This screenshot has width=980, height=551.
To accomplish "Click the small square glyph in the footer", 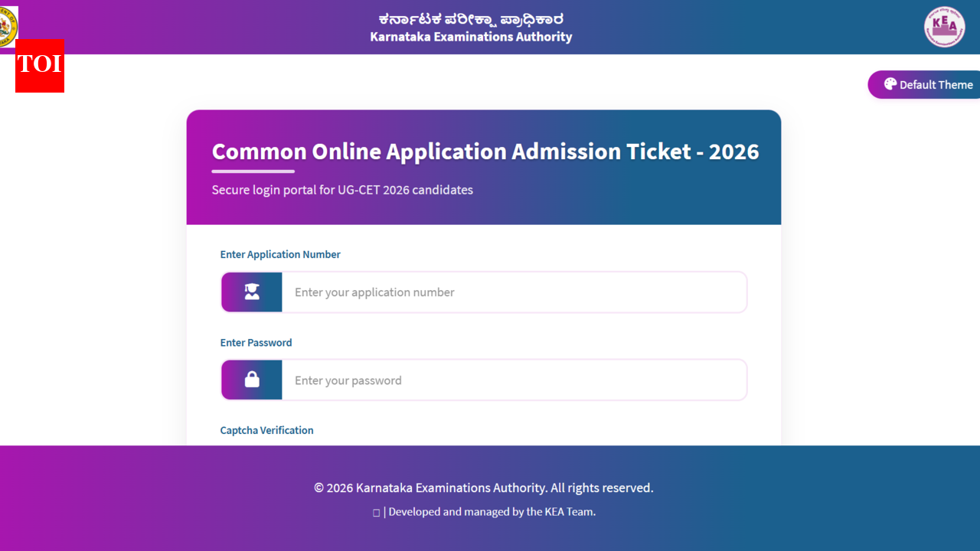I will coord(376,513).
